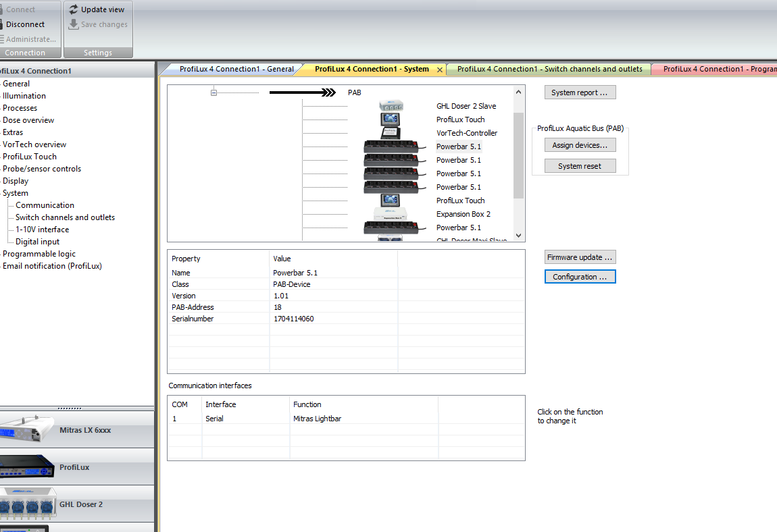This screenshot has height=532, width=777.
Task: Click the VorTech-Controller device icon
Action: coord(391,133)
